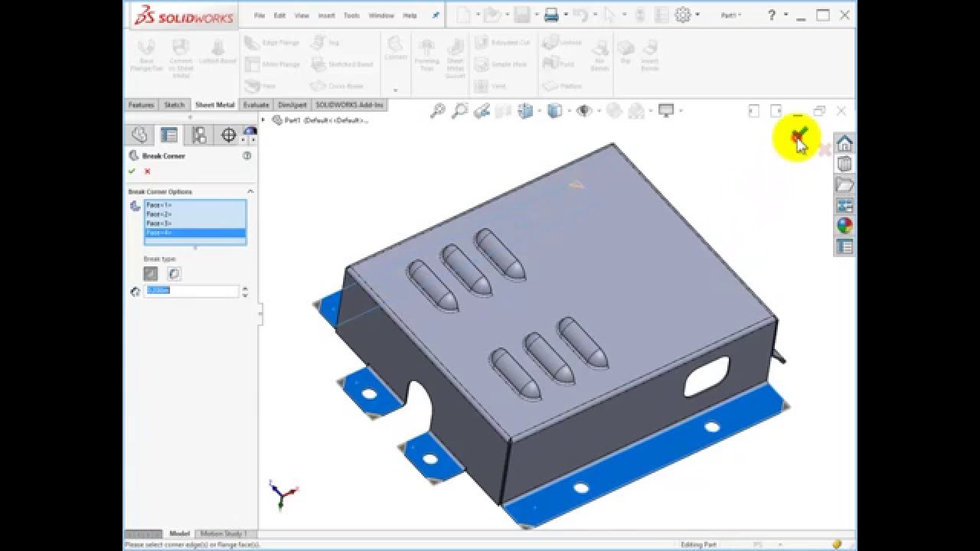Click the Print icon in top toolbar
980x551 pixels.
pos(550,15)
